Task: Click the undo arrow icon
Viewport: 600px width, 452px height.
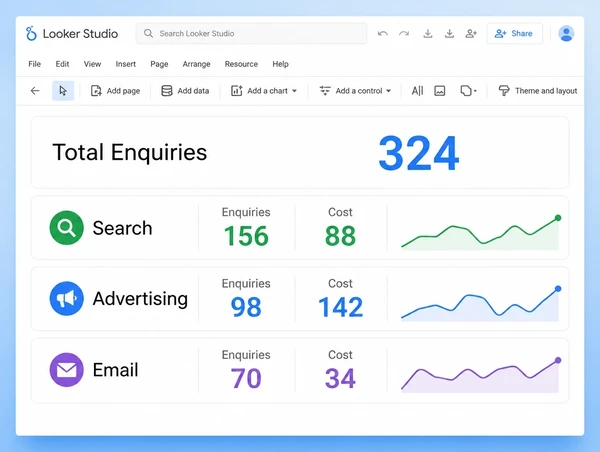Action: (x=383, y=34)
